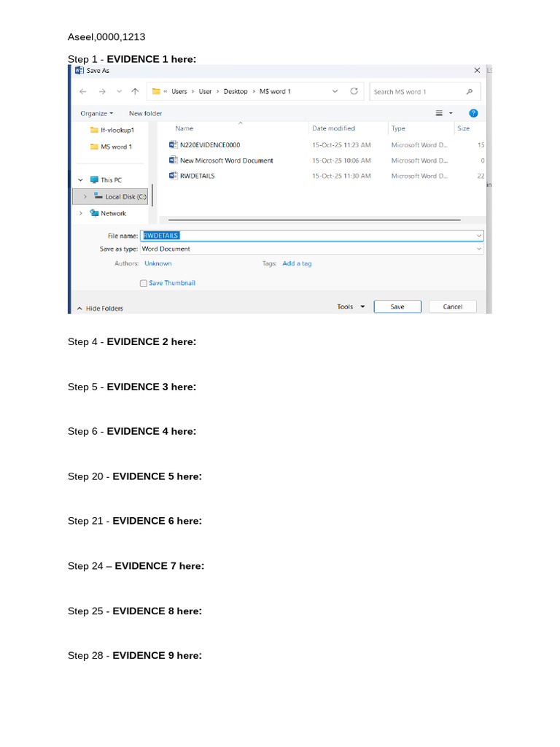Enable the Save Thumbnail checkbox

coord(144,283)
